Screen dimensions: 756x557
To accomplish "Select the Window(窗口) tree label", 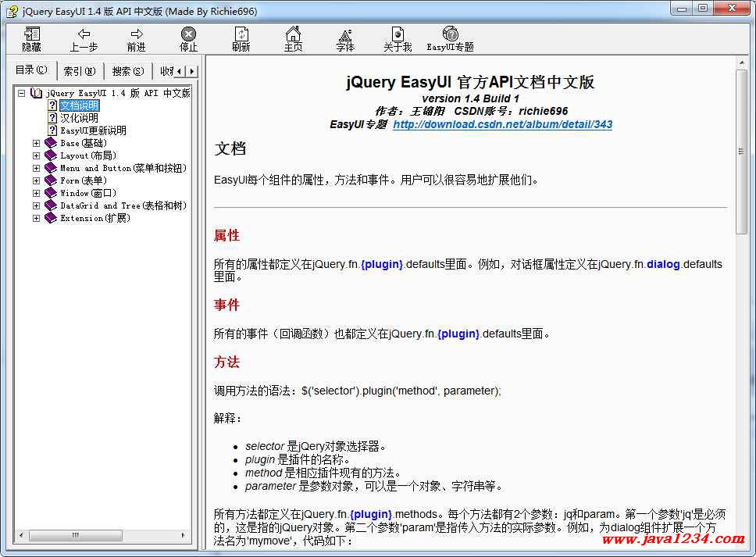I will pyautogui.click(x=88, y=193).
